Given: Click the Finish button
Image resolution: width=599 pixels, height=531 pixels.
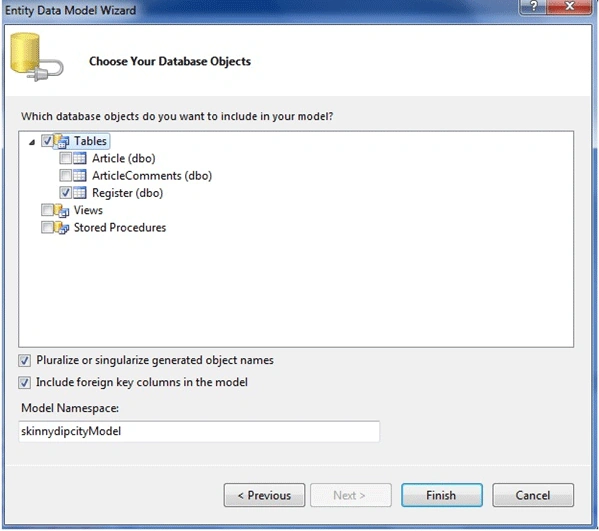Looking at the screenshot, I should 442,495.
